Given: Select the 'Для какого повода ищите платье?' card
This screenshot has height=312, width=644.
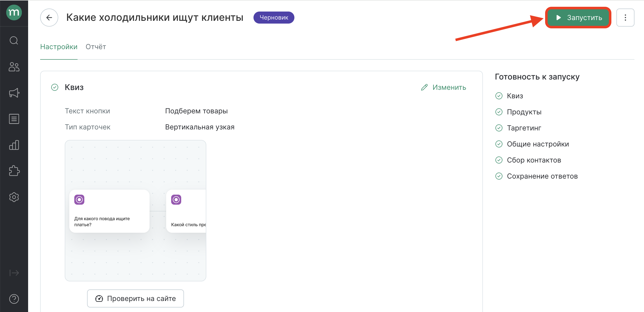Looking at the screenshot, I should pyautogui.click(x=109, y=211).
